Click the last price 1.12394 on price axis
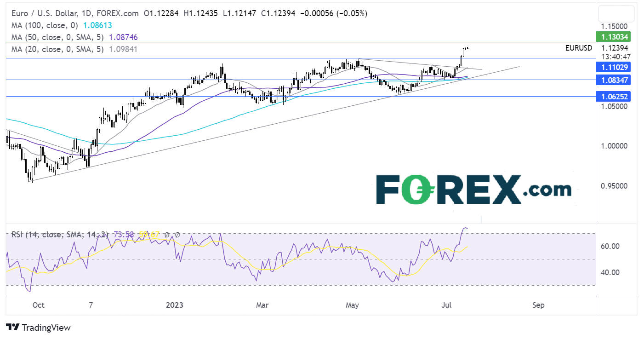This screenshot has height=339, width=644. [x=615, y=47]
